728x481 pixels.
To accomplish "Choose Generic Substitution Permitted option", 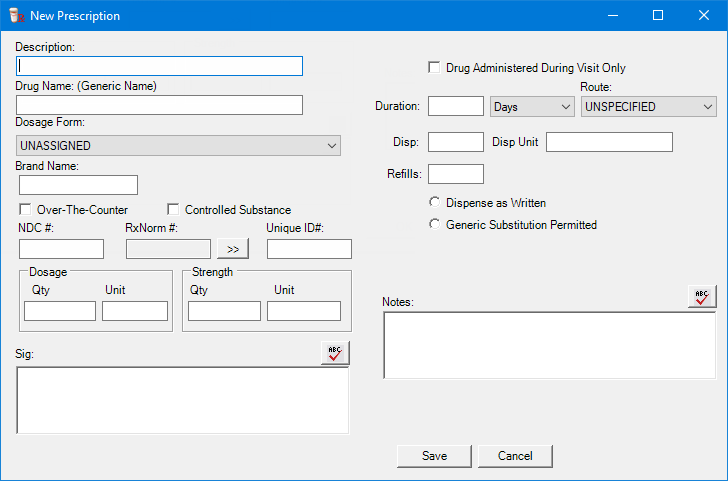I will (x=434, y=225).
